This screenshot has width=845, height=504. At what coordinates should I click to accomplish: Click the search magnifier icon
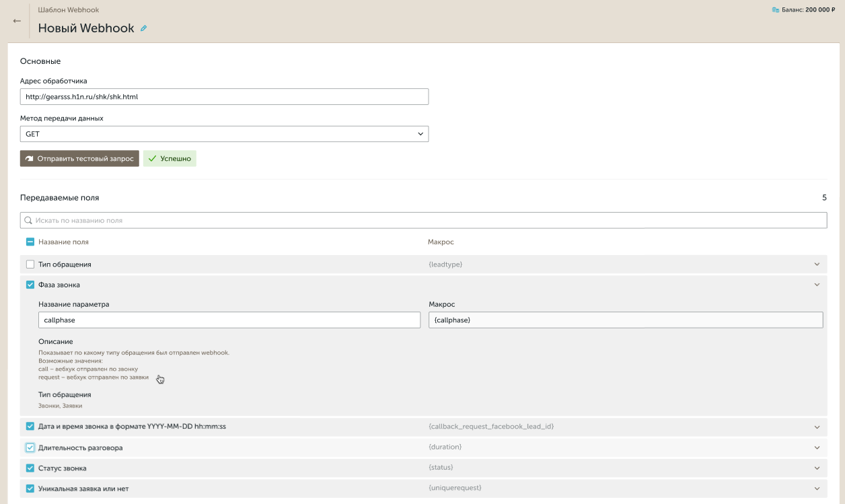point(28,220)
